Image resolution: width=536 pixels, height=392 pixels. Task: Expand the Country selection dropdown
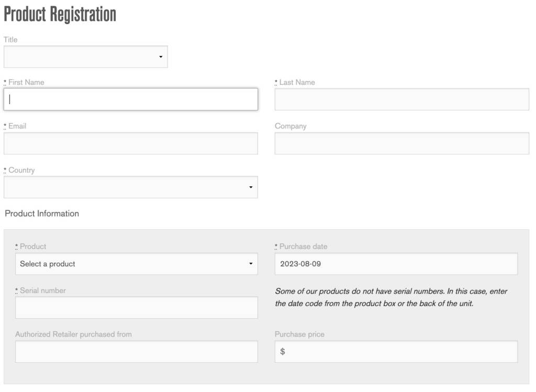pyautogui.click(x=131, y=187)
